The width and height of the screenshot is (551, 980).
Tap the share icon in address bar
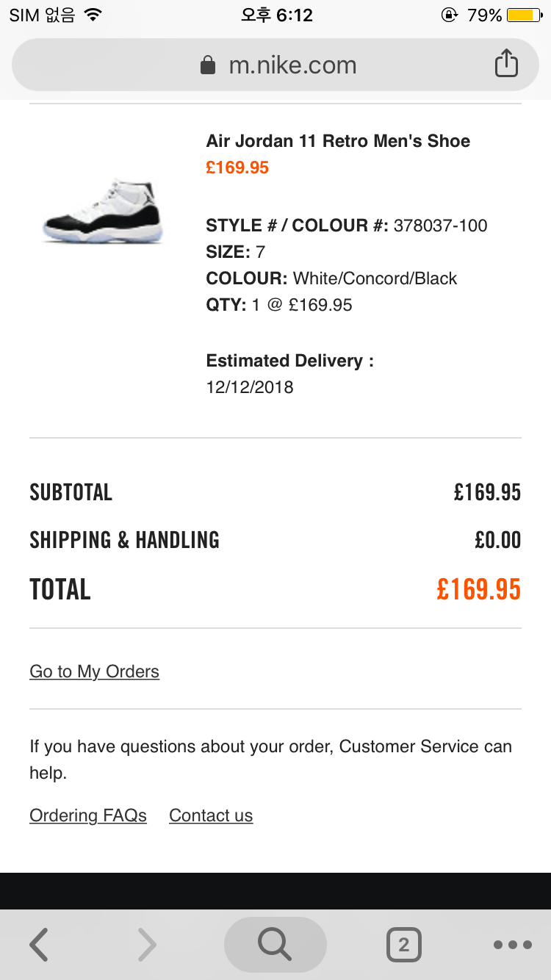[506, 64]
